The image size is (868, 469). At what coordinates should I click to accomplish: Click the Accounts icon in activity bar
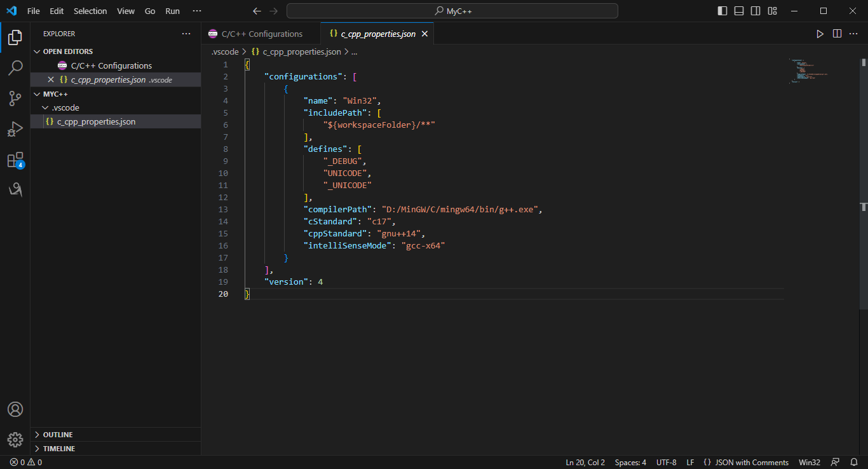[15, 409]
